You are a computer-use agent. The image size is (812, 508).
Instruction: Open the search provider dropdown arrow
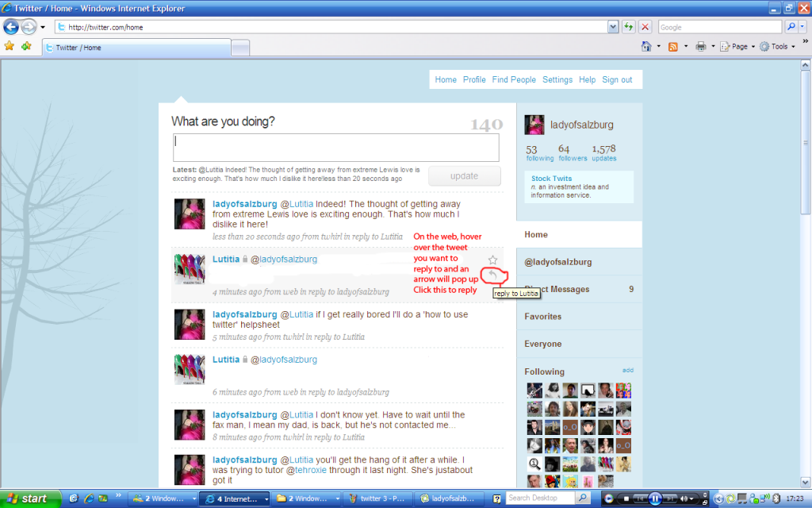pos(802,27)
